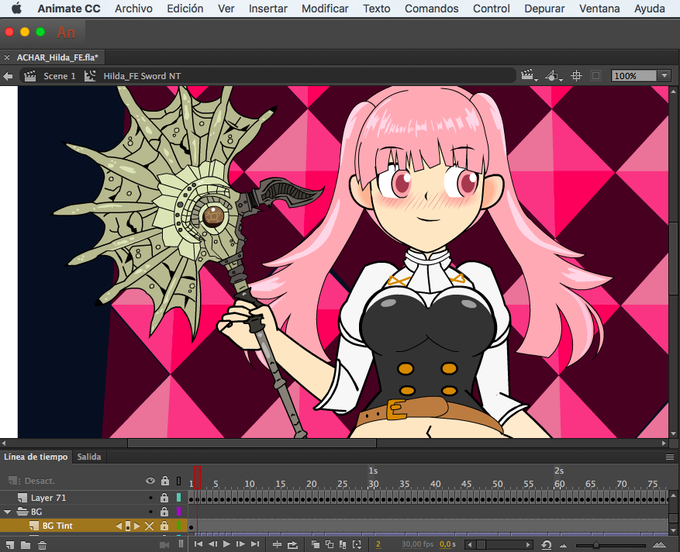Toggle hidden X on BG Tint layer
Image resolution: width=680 pixels, height=552 pixels.
point(149,526)
